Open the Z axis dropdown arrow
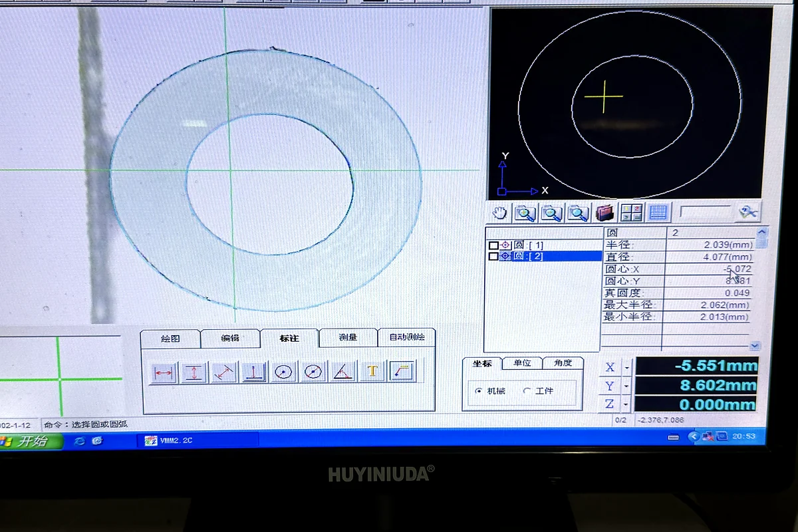Screen dimensions: 798x532 pos(626,404)
